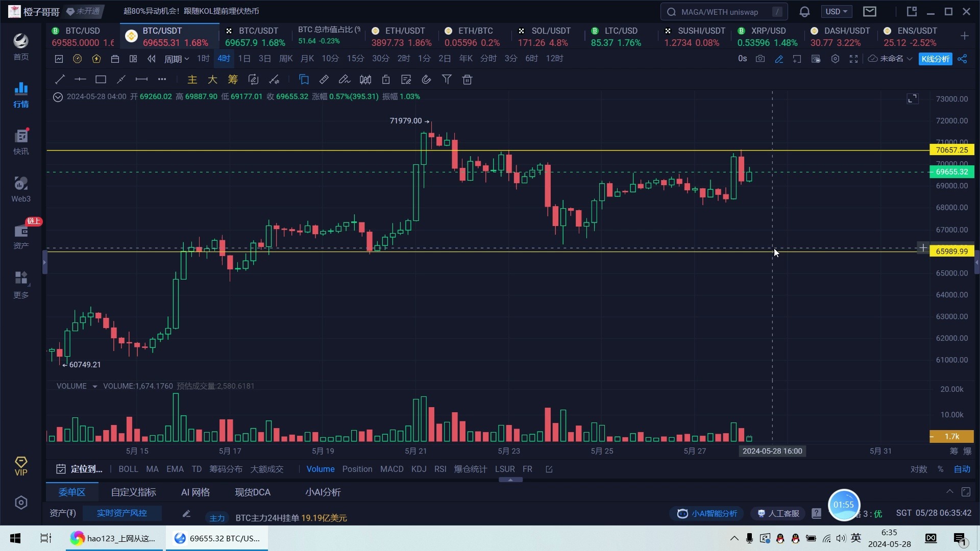Open 资产 assets sidebar item

(x=21, y=236)
